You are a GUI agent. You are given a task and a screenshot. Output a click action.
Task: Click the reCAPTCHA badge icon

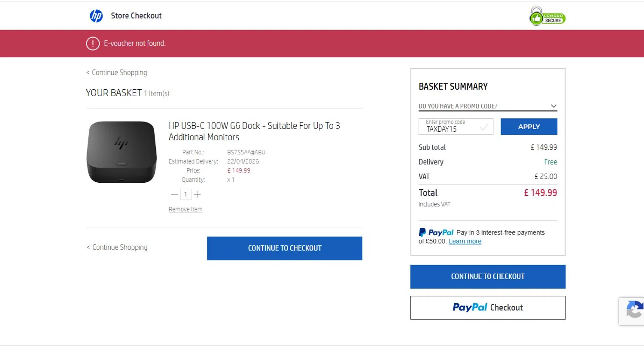(x=634, y=311)
